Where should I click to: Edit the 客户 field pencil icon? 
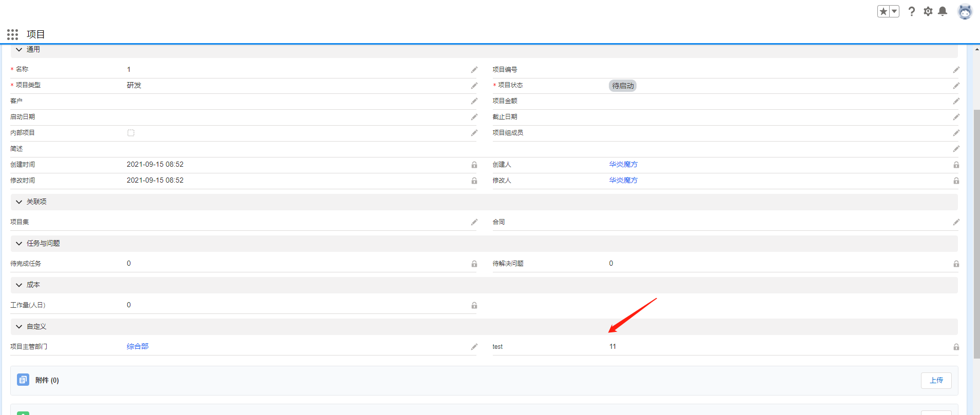click(x=474, y=101)
